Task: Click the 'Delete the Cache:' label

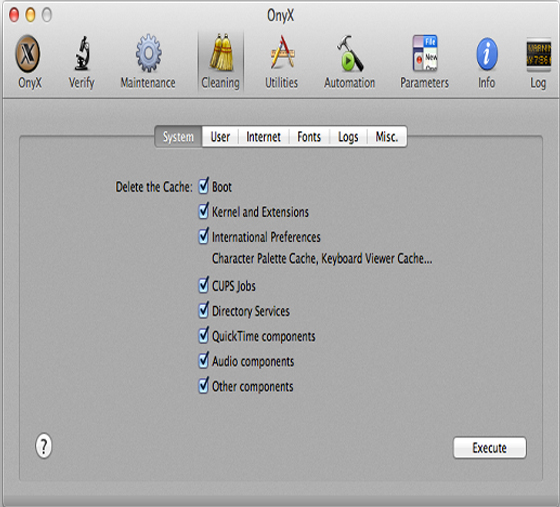Action: (x=154, y=187)
